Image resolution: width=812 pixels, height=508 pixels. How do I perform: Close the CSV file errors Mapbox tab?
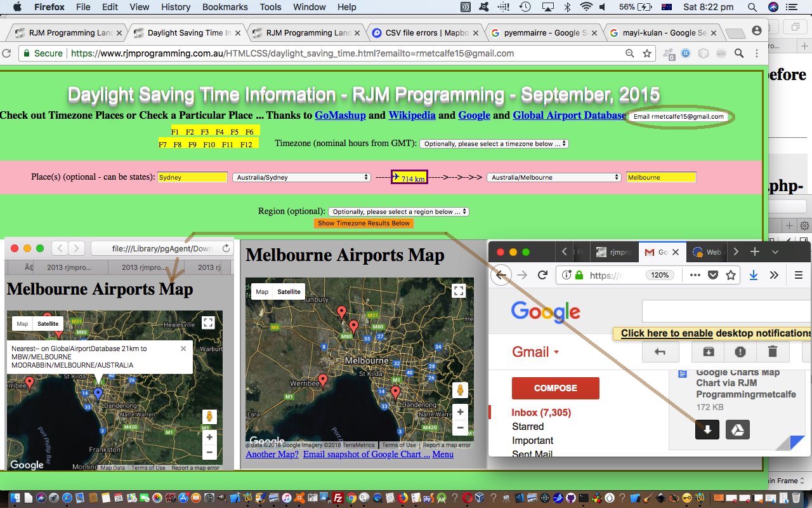coord(476,33)
